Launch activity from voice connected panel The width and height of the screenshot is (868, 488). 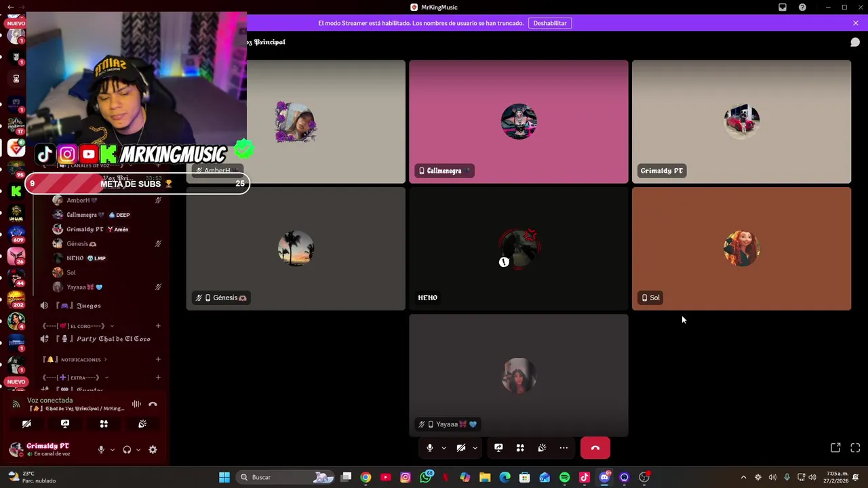pyautogui.click(x=104, y=424)
